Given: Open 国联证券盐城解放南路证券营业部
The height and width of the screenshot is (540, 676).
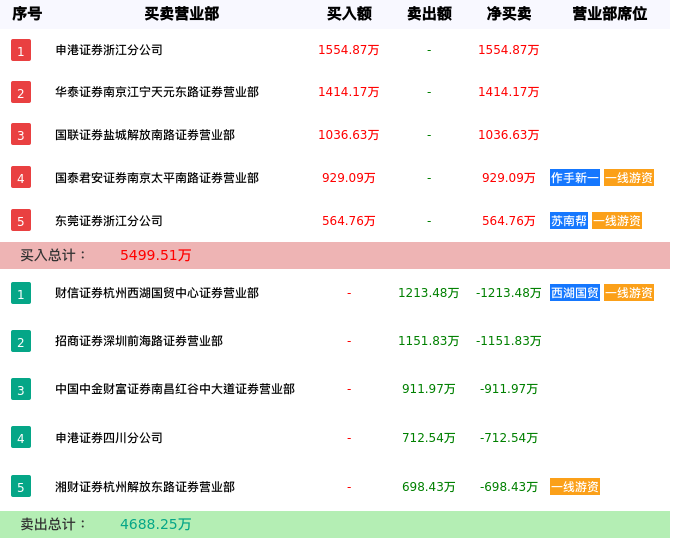Looking at the screenshot, I should click(x=145, y=135).
